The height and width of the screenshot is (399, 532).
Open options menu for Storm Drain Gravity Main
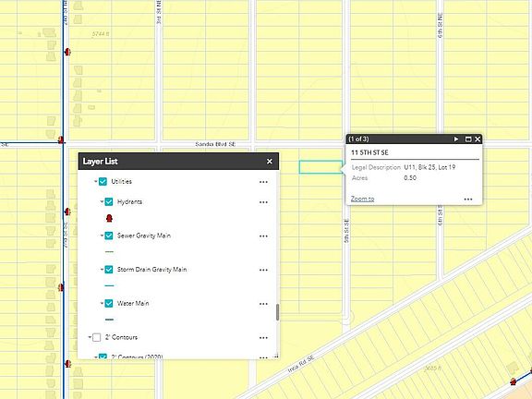point(263,271)
